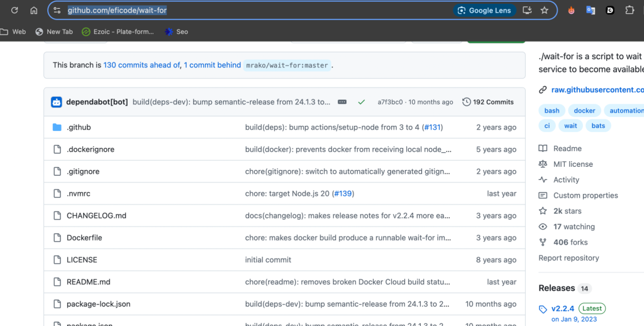Click the browser home icon
This screenshot has width=644, height=326.
click(34, 10)
